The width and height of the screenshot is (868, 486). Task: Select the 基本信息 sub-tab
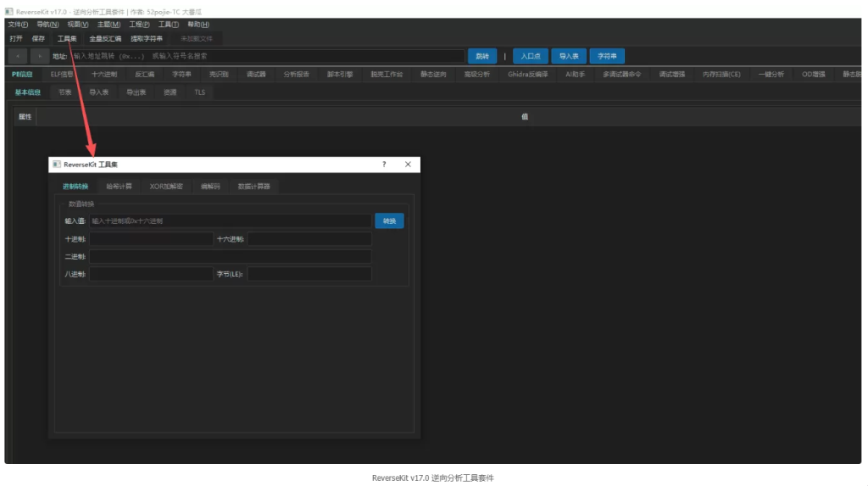[28, 92]
